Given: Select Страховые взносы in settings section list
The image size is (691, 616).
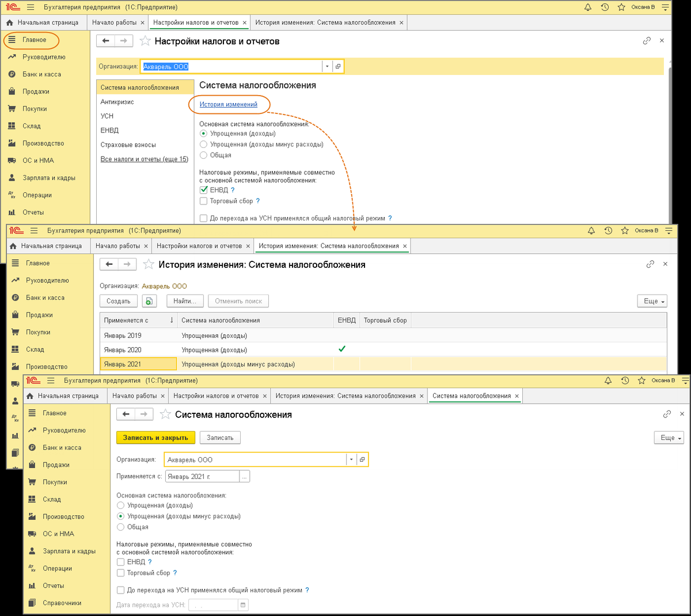Looking at the screenshot, I should 128,145.
